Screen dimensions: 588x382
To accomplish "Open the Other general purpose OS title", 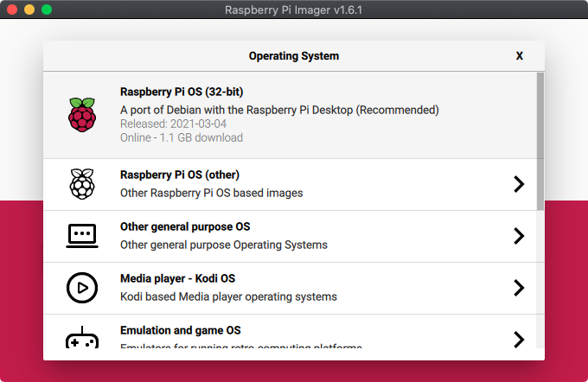I will click(x=185, y=226).
